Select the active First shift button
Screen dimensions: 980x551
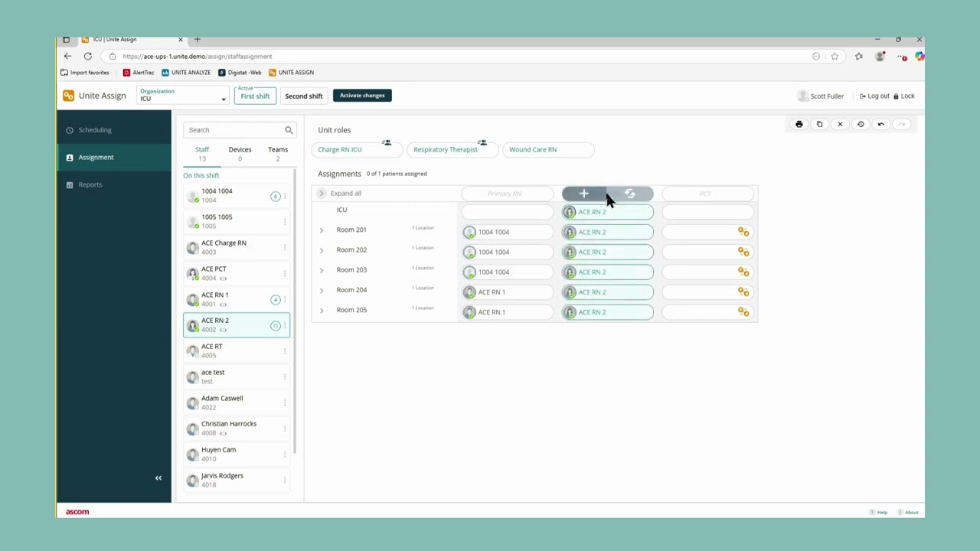coord(255,96)
